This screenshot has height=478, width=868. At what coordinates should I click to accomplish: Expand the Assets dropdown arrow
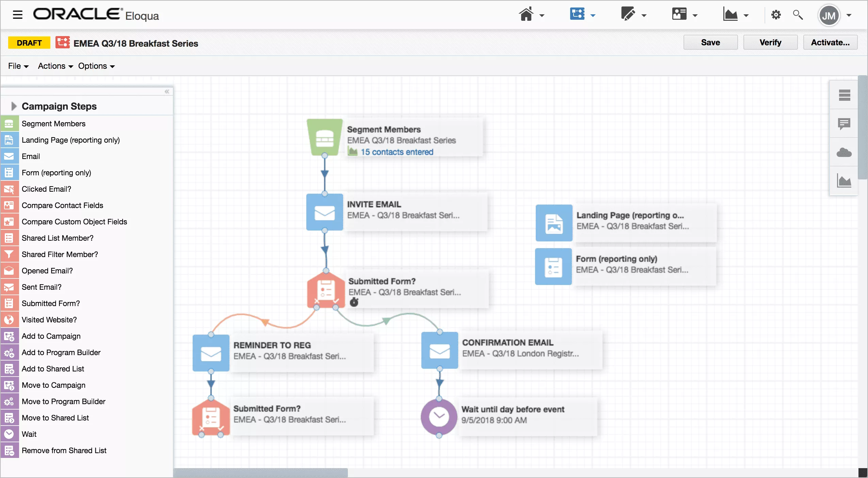644,15
